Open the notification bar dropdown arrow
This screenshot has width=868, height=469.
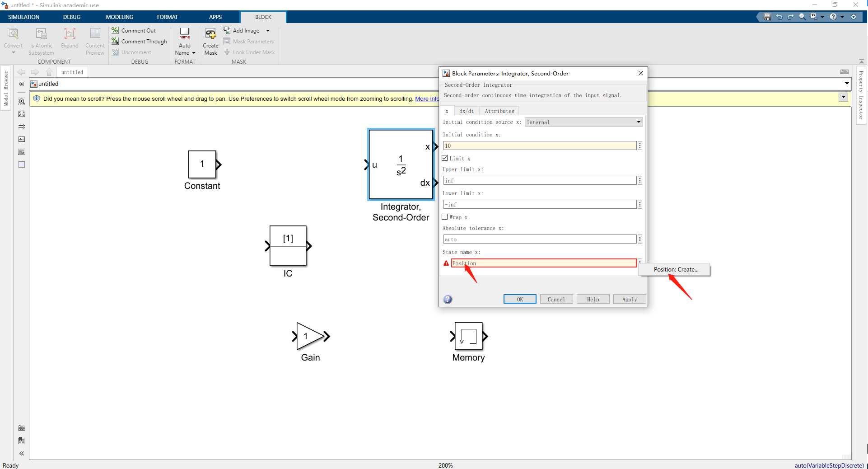[843, 97]
